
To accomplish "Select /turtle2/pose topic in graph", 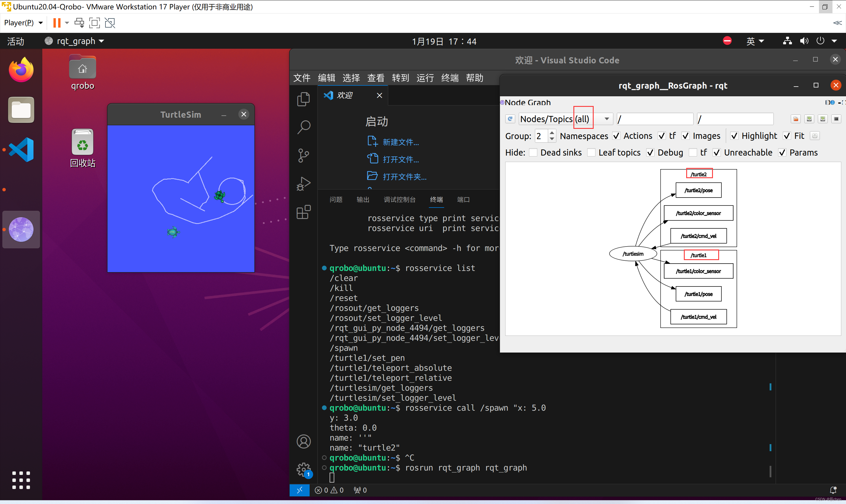I will click(x=698, y=190).
